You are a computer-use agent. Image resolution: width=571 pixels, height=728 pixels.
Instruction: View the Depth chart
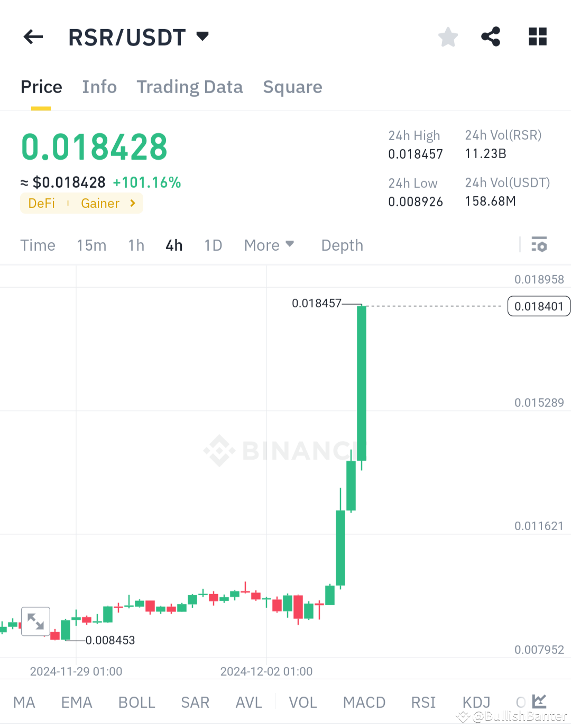pos(342,244)
